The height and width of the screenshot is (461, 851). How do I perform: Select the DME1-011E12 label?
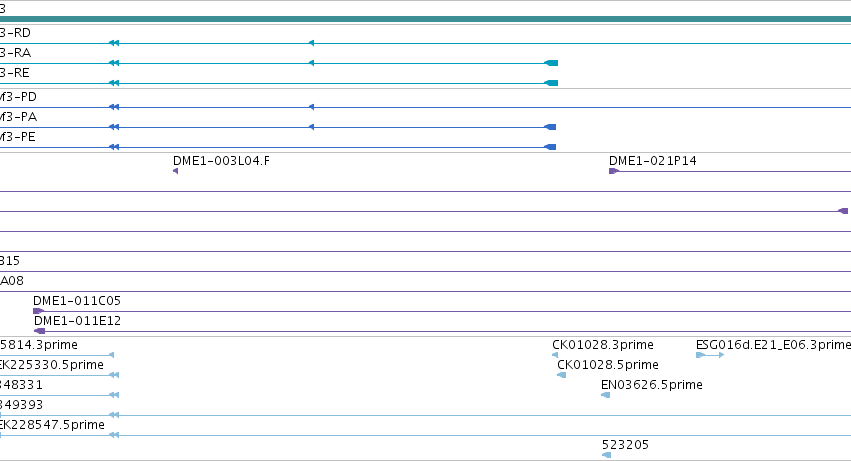click(x=77, y=321)
